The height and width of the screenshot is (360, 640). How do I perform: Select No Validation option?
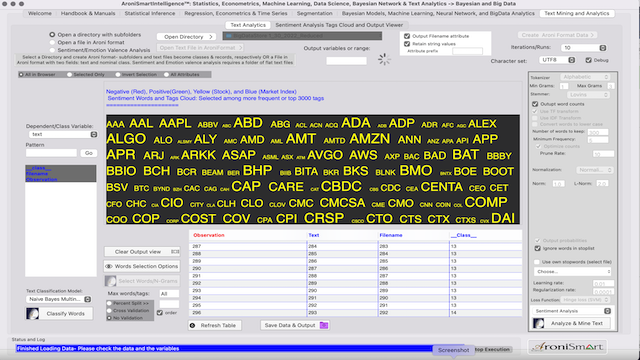[109, 318]
